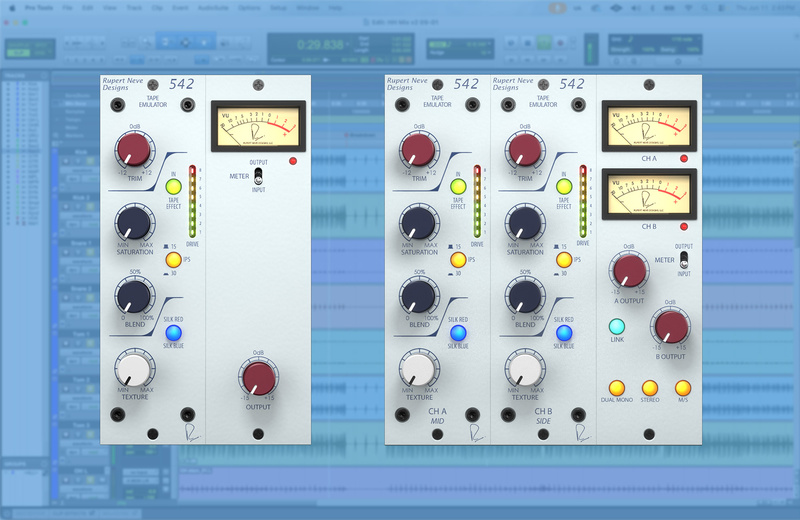800x520 pixels.
Task: Flip the METER Output/Input switch on stereo 542
Action: (x=684, y=260)
